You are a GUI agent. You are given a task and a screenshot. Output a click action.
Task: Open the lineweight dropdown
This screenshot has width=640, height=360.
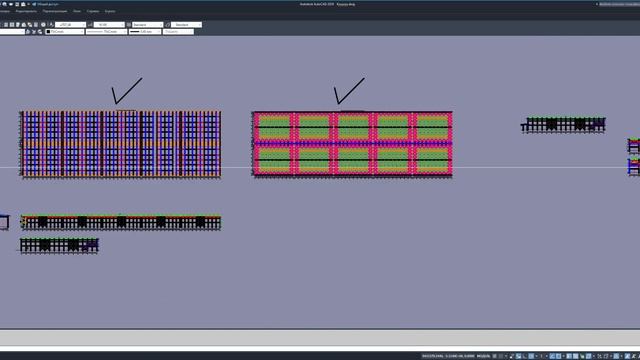pos(145,31)
